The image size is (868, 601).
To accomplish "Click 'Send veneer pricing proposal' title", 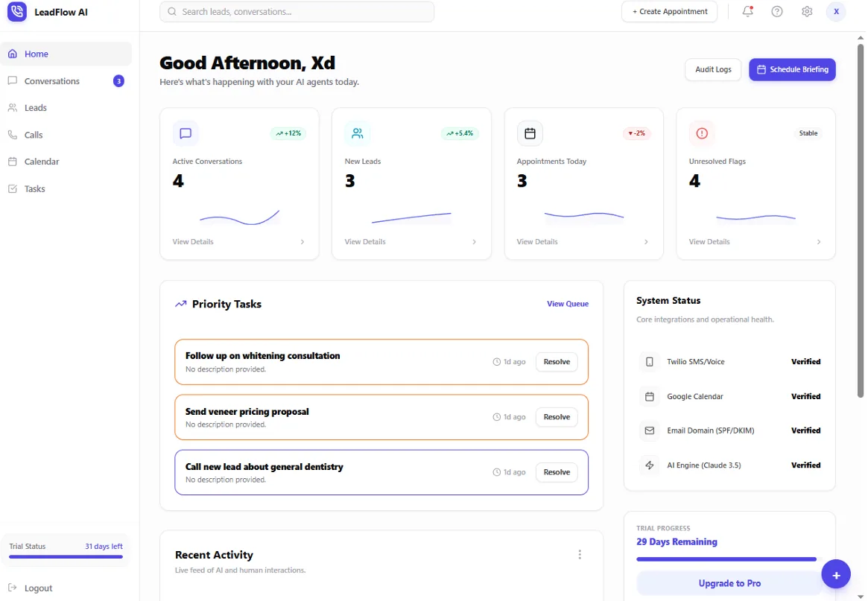I will 247,412.
